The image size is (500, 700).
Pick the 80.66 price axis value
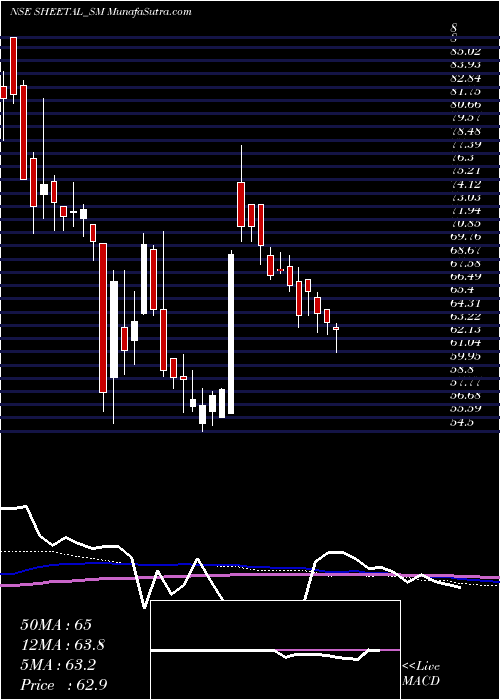465,104
